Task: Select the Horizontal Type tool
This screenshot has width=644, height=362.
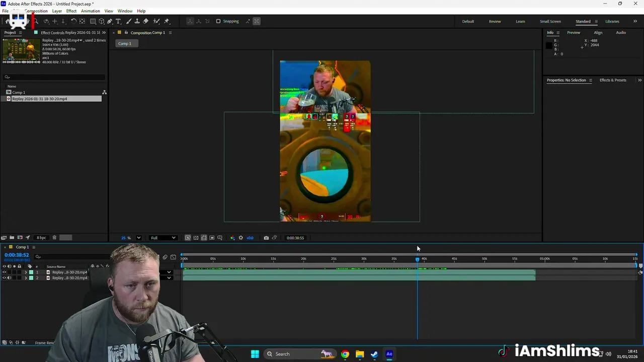Action: point(118,21)
